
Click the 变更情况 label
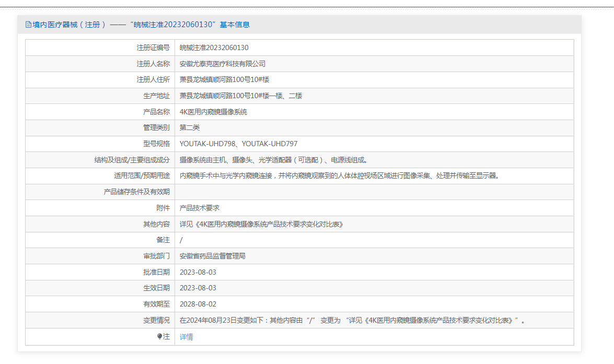point(157,320)
